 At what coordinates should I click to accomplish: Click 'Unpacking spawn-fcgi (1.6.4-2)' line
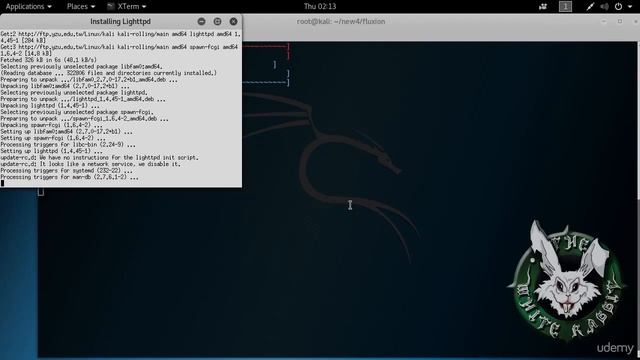(51, 125)
